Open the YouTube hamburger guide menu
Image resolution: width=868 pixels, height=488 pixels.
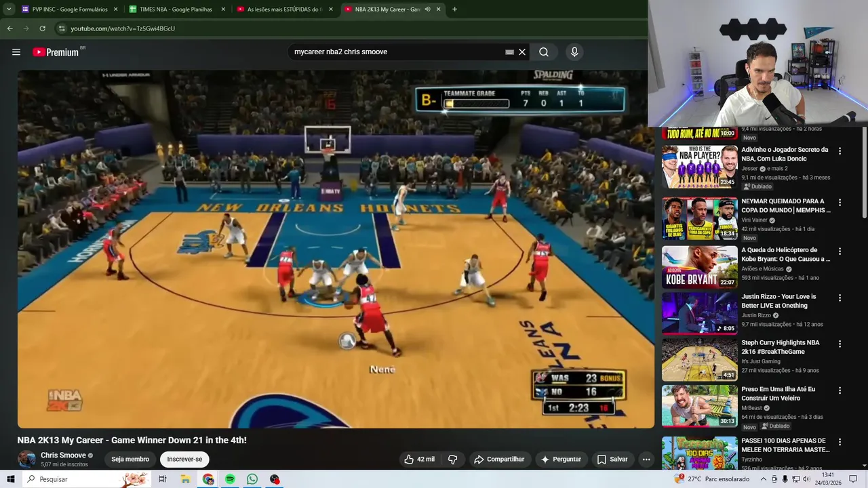pyautogui.click(x=16, y=52)
